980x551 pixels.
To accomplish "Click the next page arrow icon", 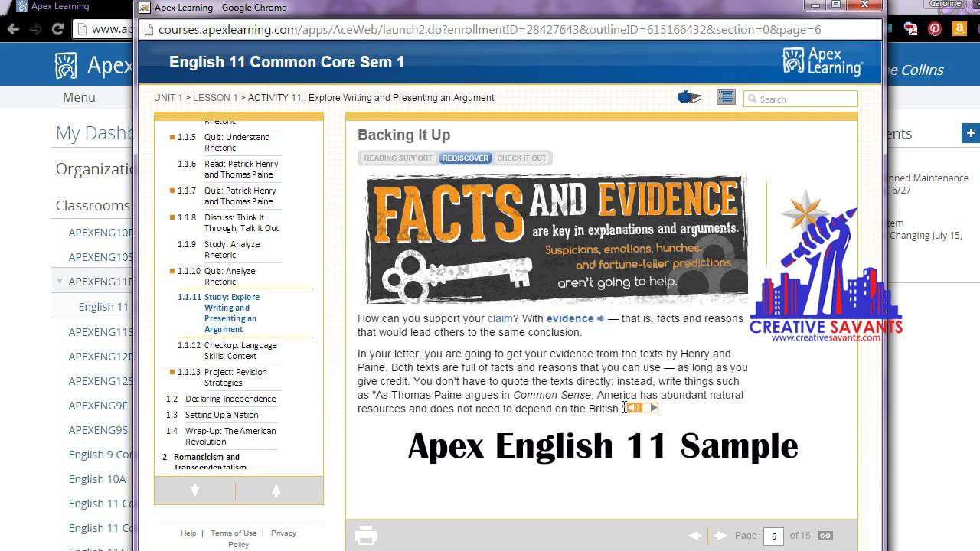I will [x=720, y=536].
